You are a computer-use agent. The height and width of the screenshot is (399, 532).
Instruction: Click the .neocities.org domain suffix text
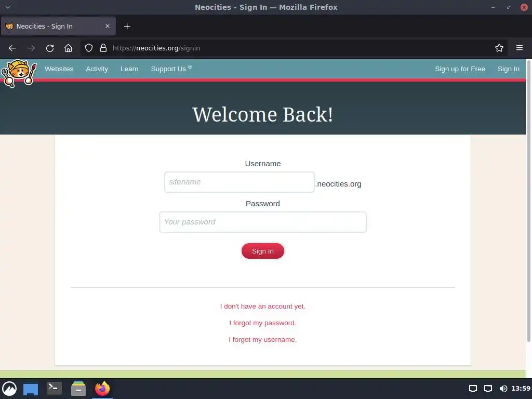338,184
